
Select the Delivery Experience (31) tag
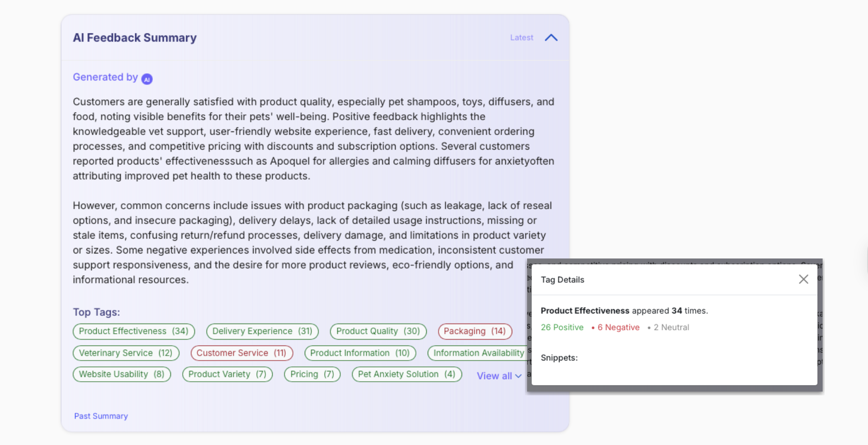click(x=262, y=331)
